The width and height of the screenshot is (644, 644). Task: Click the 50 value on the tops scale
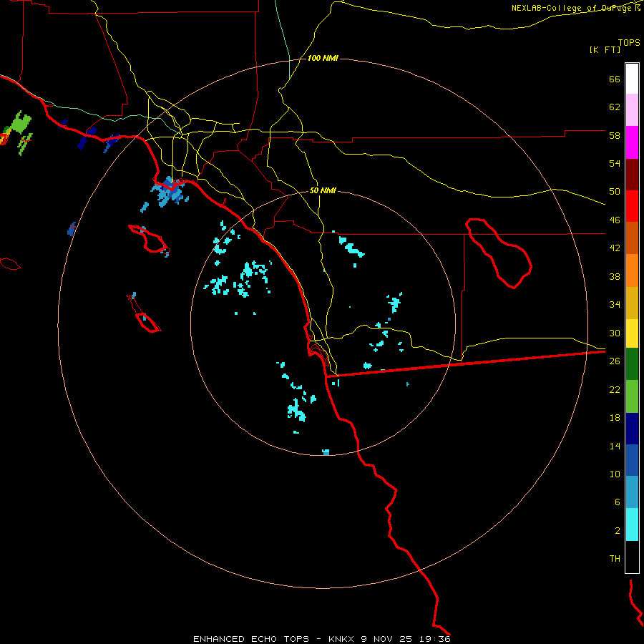(615, 192)
